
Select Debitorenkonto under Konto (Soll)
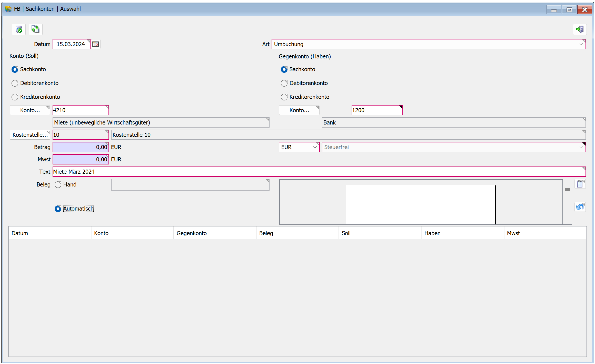pos(15,83)
